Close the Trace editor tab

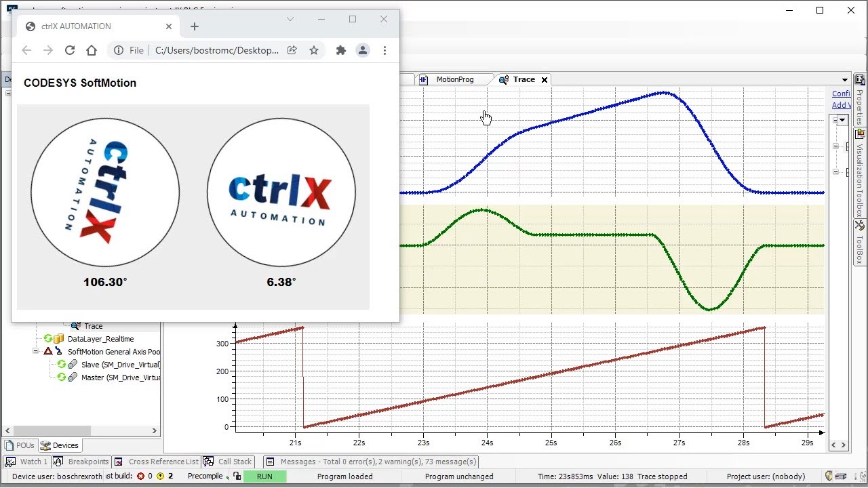tap(544, 80)
